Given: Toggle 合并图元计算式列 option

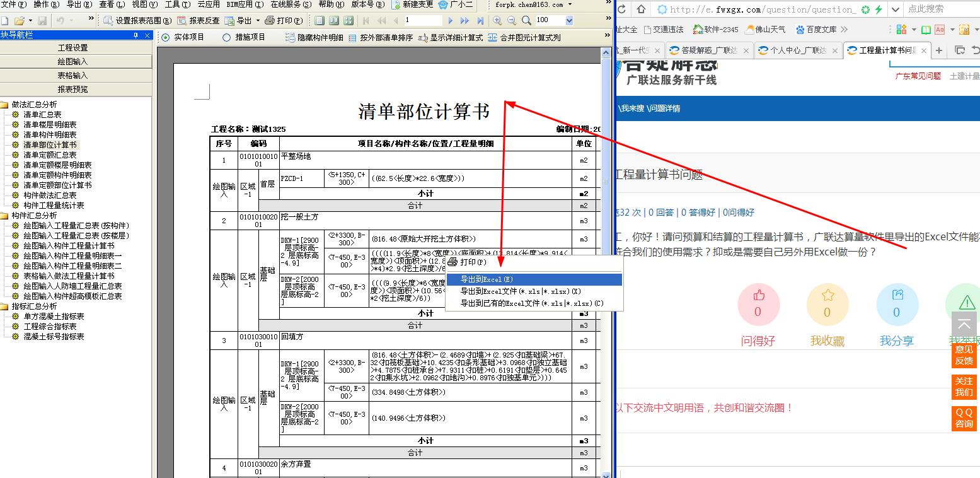Looking at the screenshot, I should coord(524,37).
